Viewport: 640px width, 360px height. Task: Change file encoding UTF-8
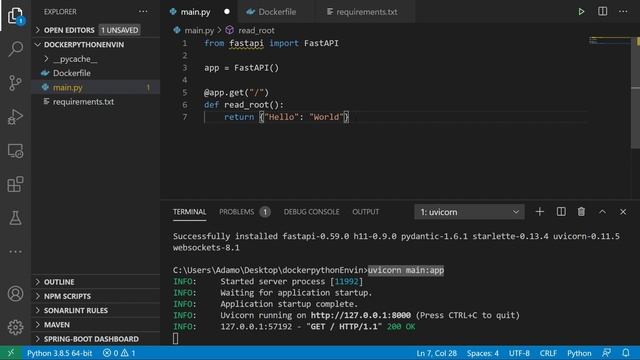tap(519, 353)
